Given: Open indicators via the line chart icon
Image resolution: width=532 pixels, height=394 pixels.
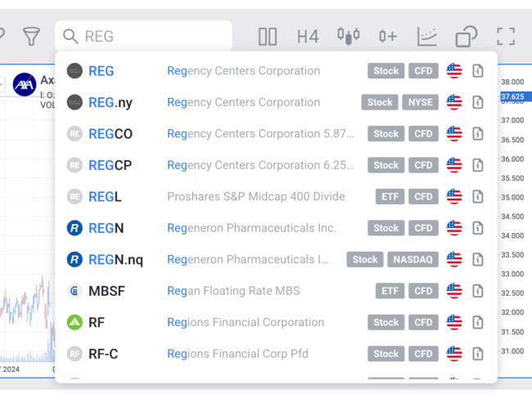Looking at the screenshot, I should pos(427,36).
